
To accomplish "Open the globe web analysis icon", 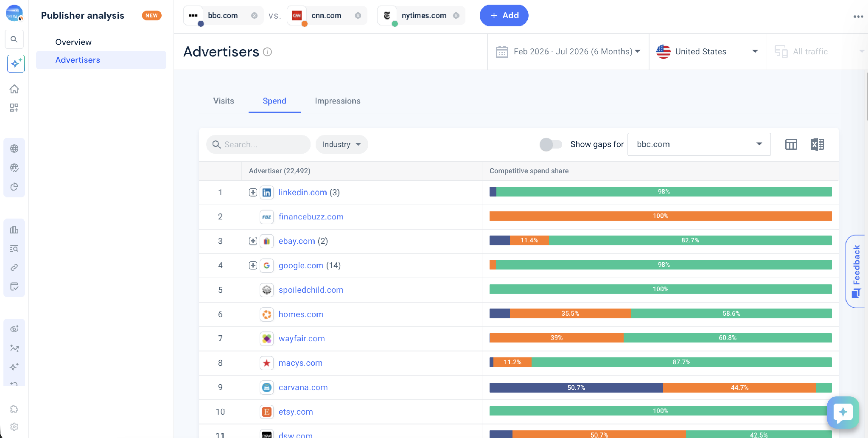I will pyautogui.click(x=14, y=149).
